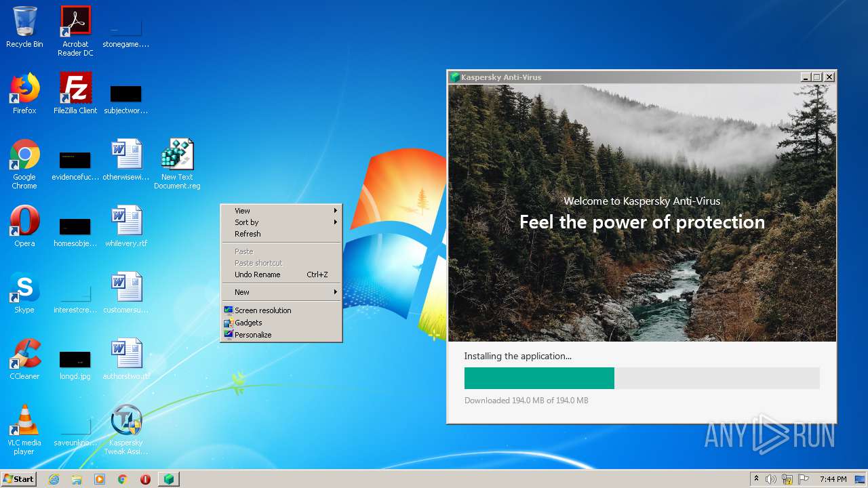Open Opera from the taskbar

[x=145, y=479]
